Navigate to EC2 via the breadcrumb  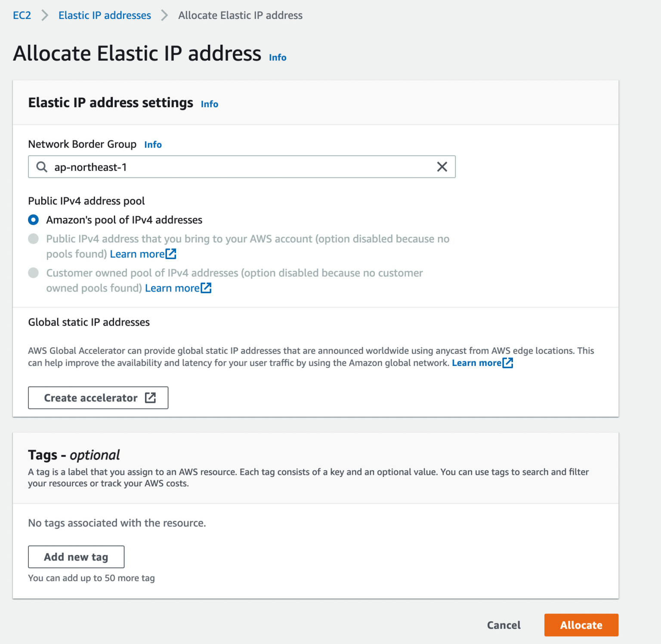pos(22,15)
